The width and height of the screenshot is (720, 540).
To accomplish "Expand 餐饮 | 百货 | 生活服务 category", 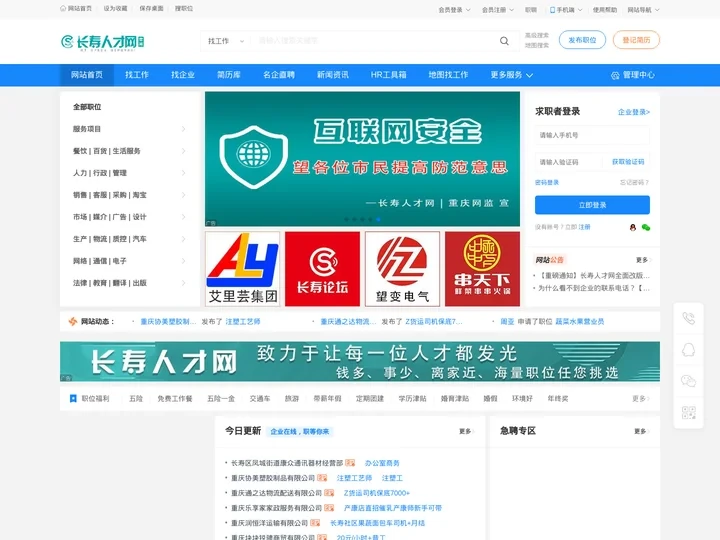I will [129, 151].
